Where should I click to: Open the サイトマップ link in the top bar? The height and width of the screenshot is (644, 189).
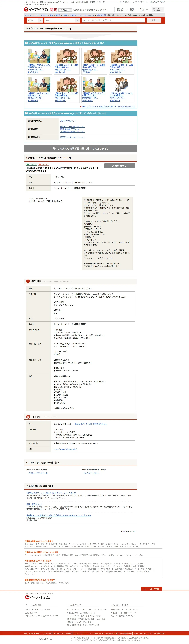click(139, 2)
